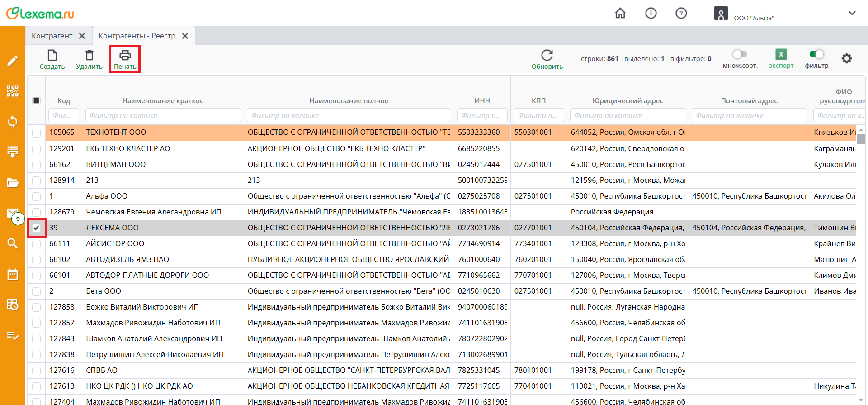The image size is (868, 405).
Task: Open the calendar icon in the sidebar
Action: (13, 274)
